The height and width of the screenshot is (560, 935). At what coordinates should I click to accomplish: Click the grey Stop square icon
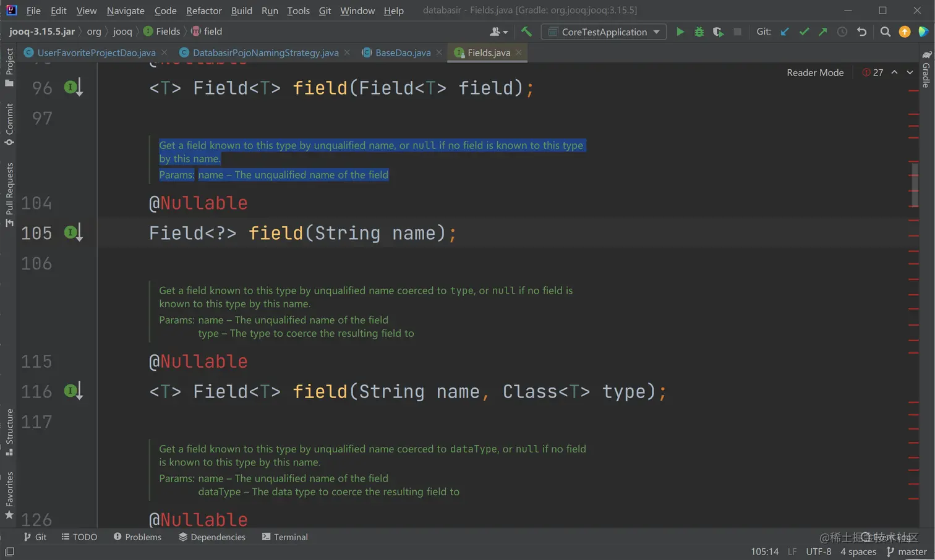(737, 32)
